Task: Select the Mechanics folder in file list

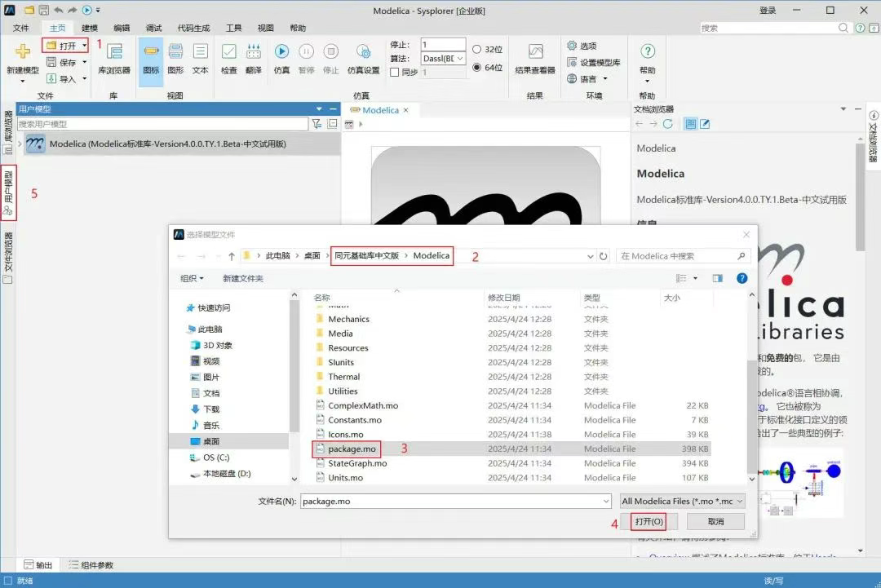Action: (x=348, y=319)
